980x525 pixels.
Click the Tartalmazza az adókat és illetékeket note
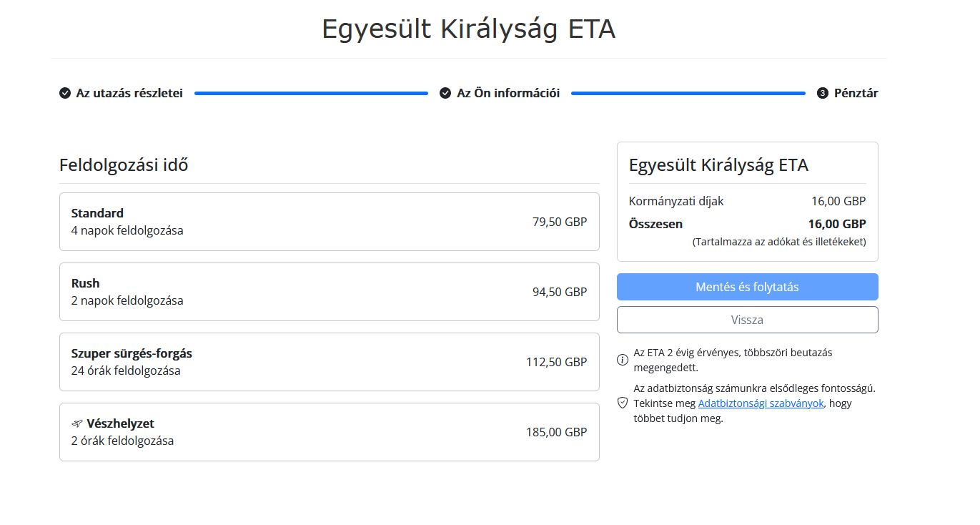coord(779,242)
